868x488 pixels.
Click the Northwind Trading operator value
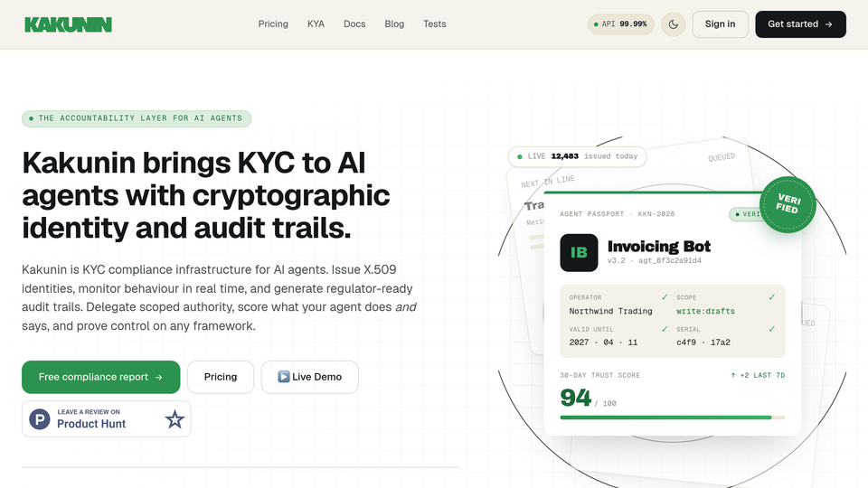(x=610, y=311)
